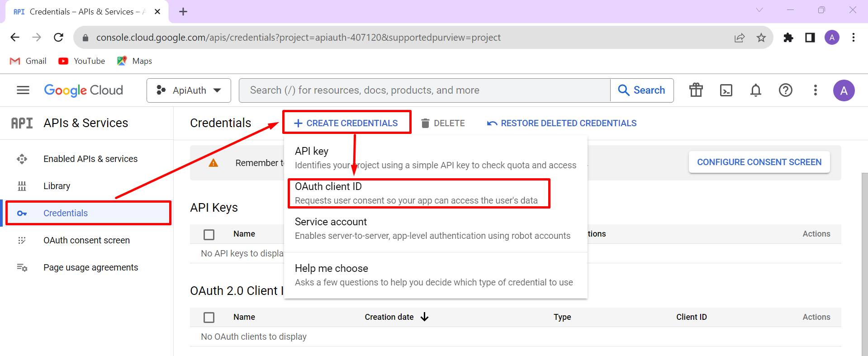This screenshot has width=868, height=356.
Task: Click the Library grid icon
Action: (22, 186)
